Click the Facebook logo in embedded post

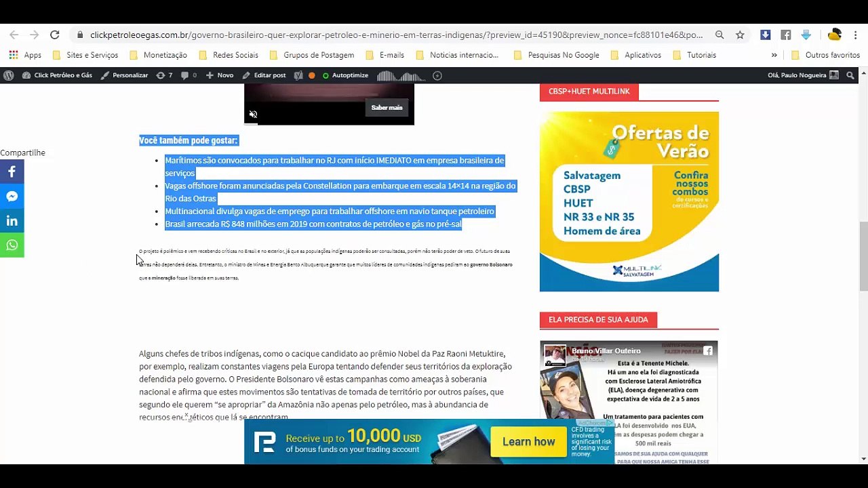pos(707,350)
